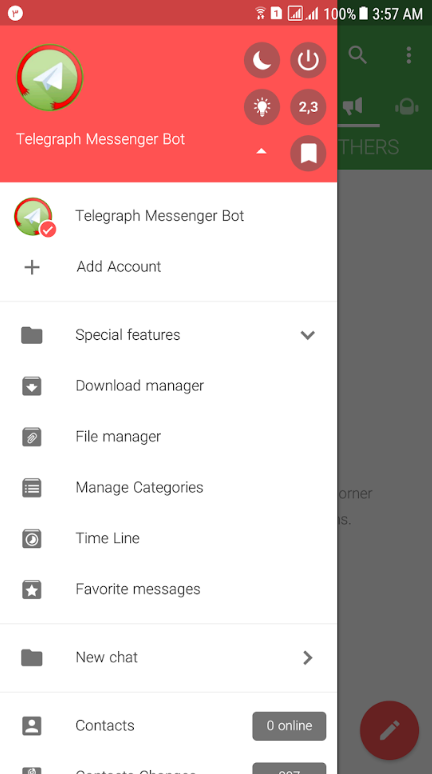
Task: Tap the power button icon
Action: [308, 60]
